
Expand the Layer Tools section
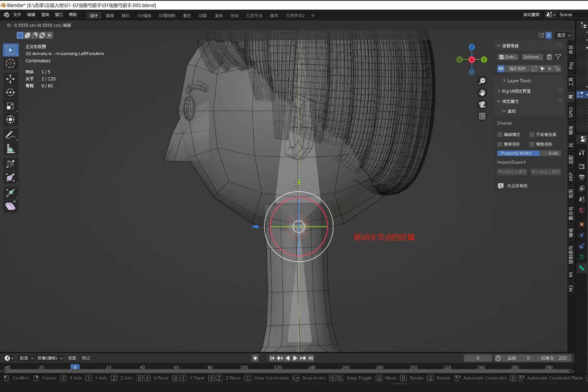click(519, 81)
